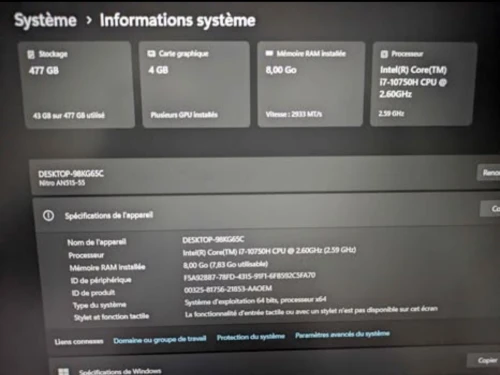Screen dimensions: 500x375
Task: Click the 'Processeur' label in device specifications
Action: (86, 255)
